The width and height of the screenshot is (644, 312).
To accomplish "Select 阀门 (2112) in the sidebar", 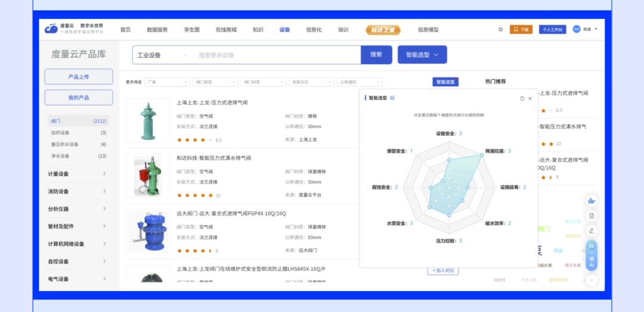I will 79,121.
